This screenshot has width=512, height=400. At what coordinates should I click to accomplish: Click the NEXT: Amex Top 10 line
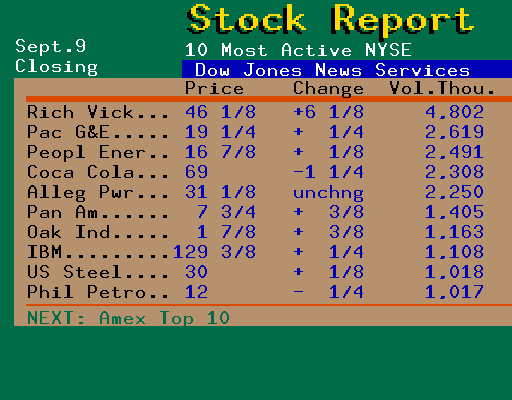point(128,318)
